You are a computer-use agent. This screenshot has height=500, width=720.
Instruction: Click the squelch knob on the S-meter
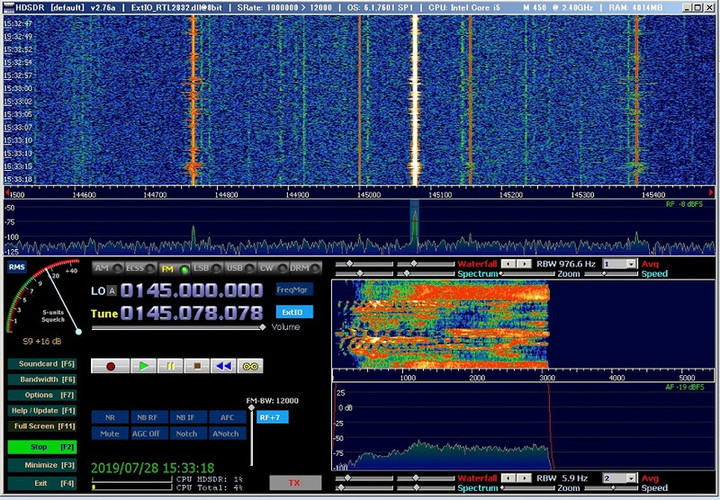79,332
